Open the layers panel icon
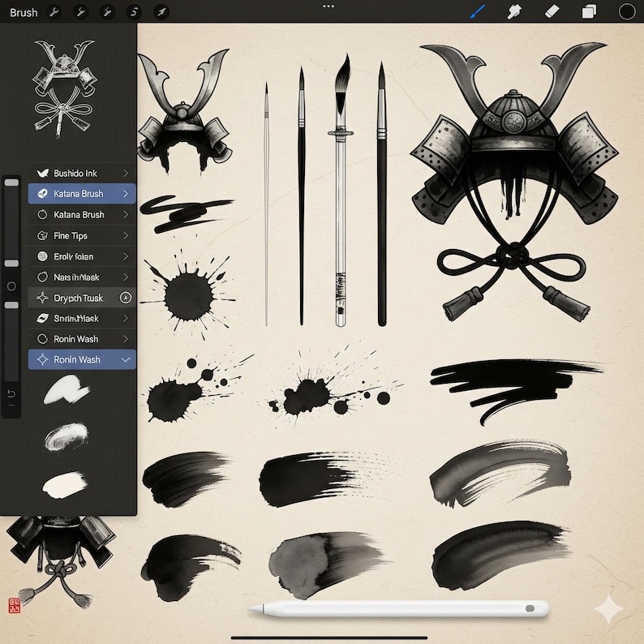Viewport: 644px width, 644px height. (x=589, y=11)
